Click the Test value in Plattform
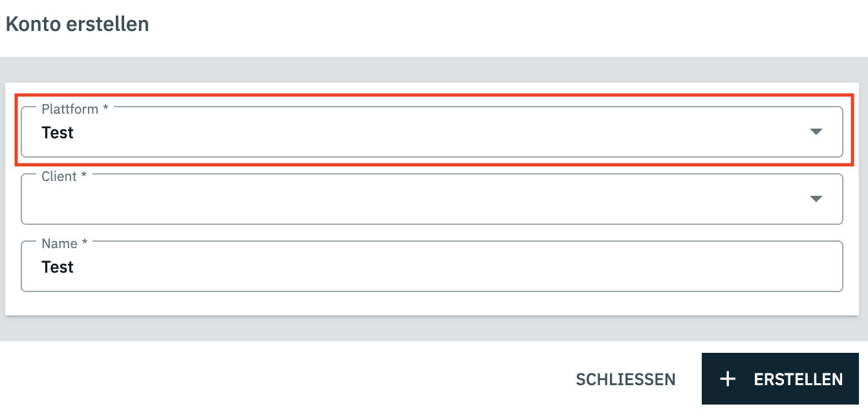 [x=58, y=132]
